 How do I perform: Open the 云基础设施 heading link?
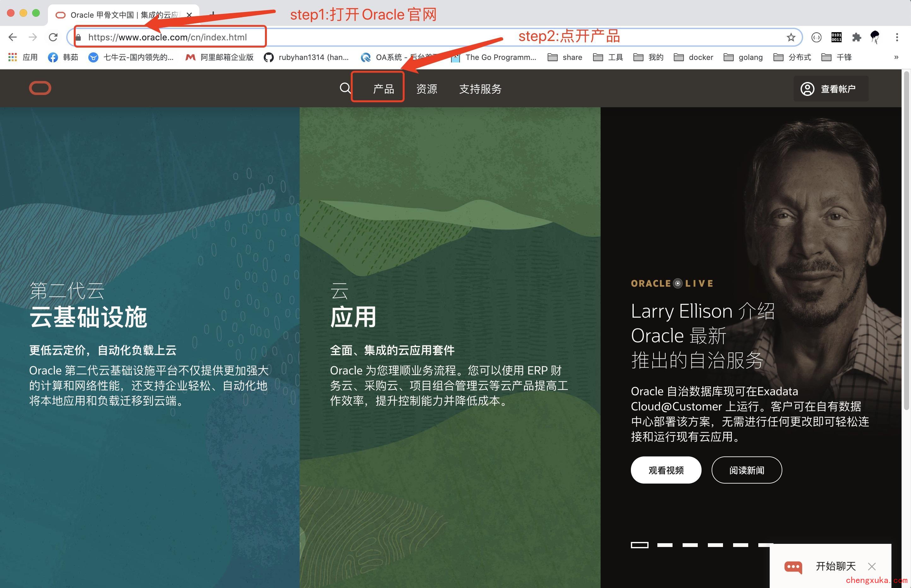(88, 317)
